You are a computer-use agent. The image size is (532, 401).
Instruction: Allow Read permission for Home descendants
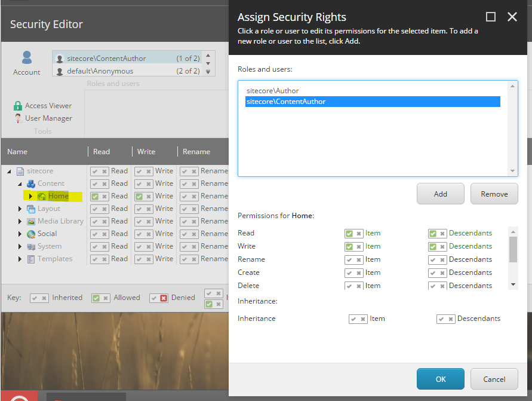pos(433,234)
